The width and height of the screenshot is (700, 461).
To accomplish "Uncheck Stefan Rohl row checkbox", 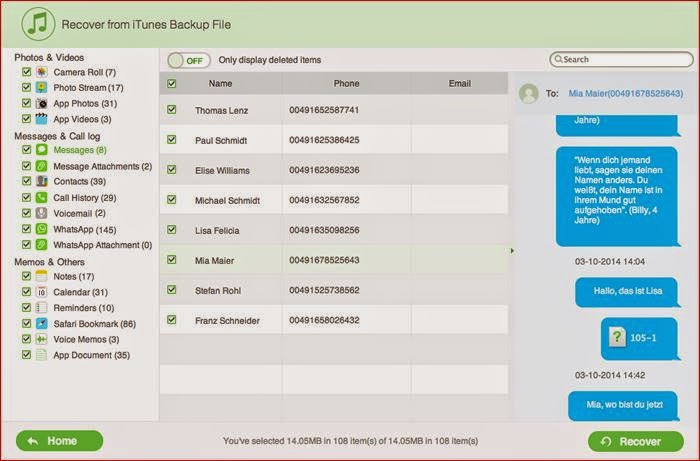I will [x=171, y=289].
